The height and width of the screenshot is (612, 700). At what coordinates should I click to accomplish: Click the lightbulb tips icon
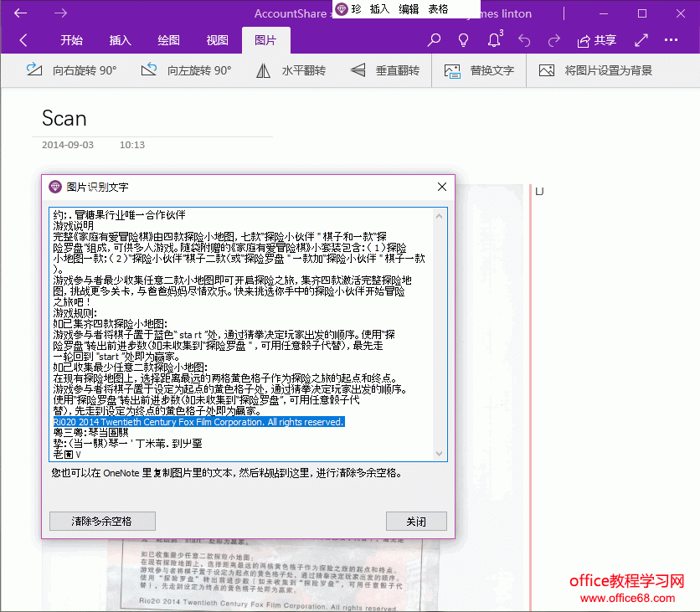463,40
